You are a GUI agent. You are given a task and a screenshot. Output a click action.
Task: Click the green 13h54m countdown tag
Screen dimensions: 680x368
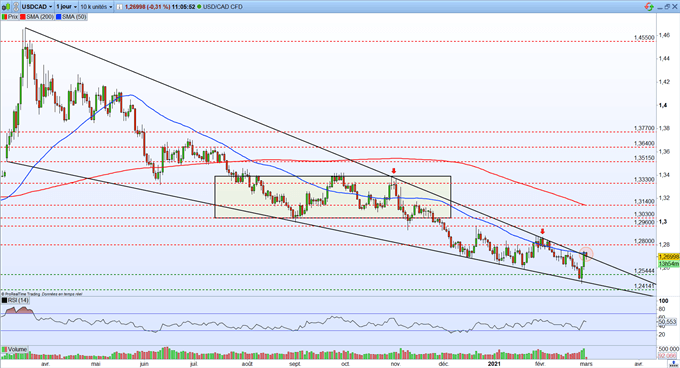click(x=668, y=264)
